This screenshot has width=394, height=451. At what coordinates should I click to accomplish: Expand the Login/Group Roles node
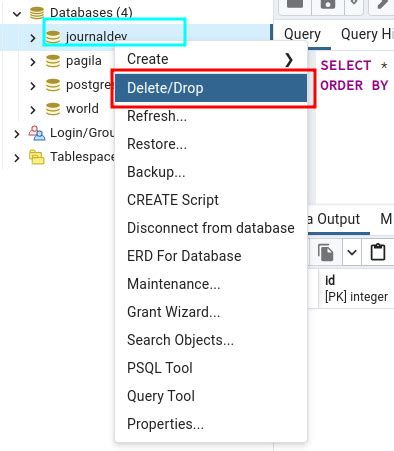pyautogui.click(x=17, y=134)
